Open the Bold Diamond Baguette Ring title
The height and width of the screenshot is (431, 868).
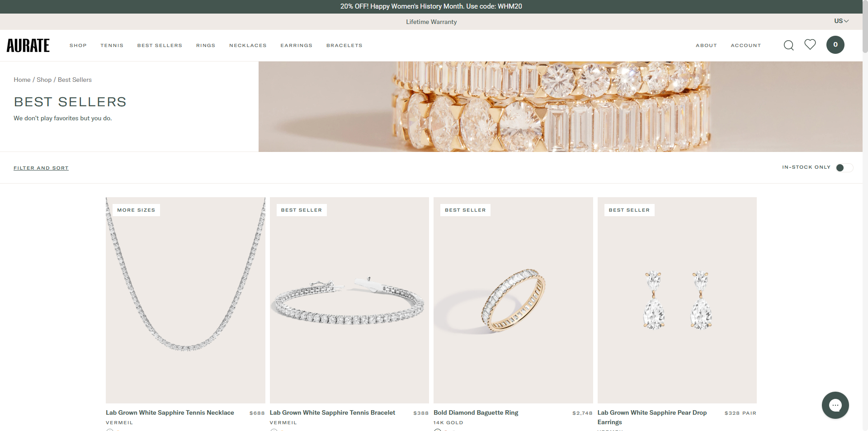(x=476, y=413)
